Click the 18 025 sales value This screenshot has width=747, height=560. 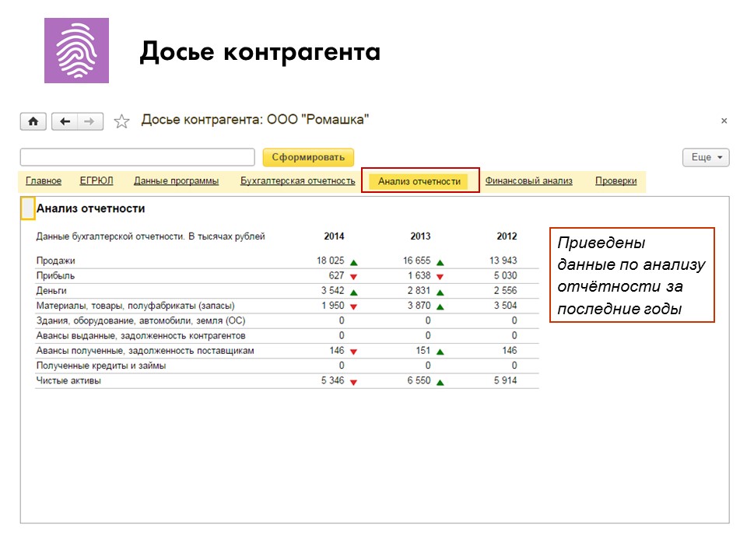(330, 261)
